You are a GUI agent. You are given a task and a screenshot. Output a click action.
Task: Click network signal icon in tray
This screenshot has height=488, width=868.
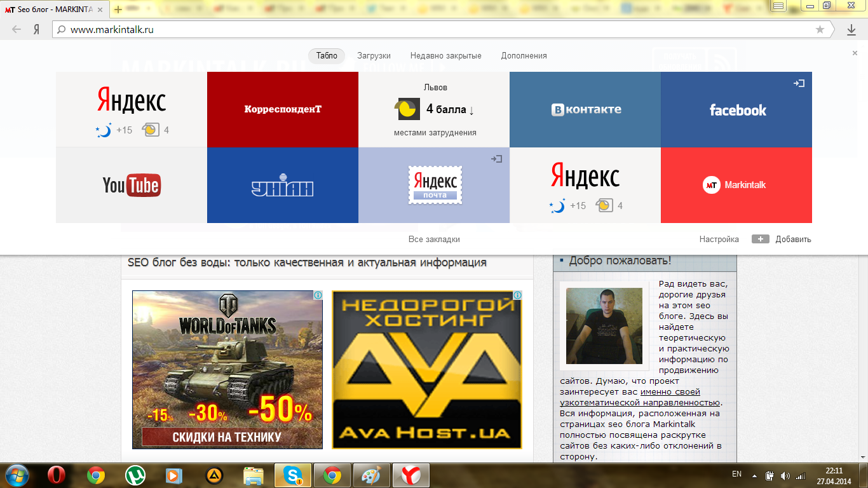801,475
